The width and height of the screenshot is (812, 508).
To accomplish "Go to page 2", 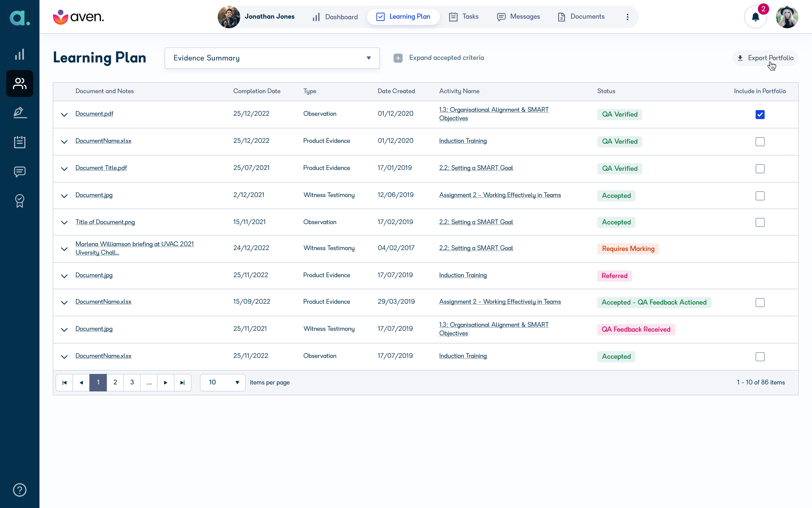I will click(115, 382).
